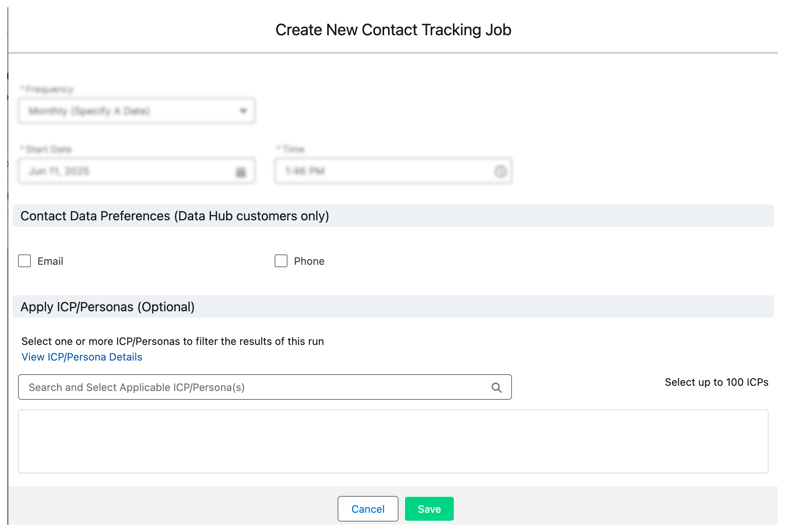Click the Email label text
The height and width of the screenshot is (532, 785).
(x=50, y=261)
